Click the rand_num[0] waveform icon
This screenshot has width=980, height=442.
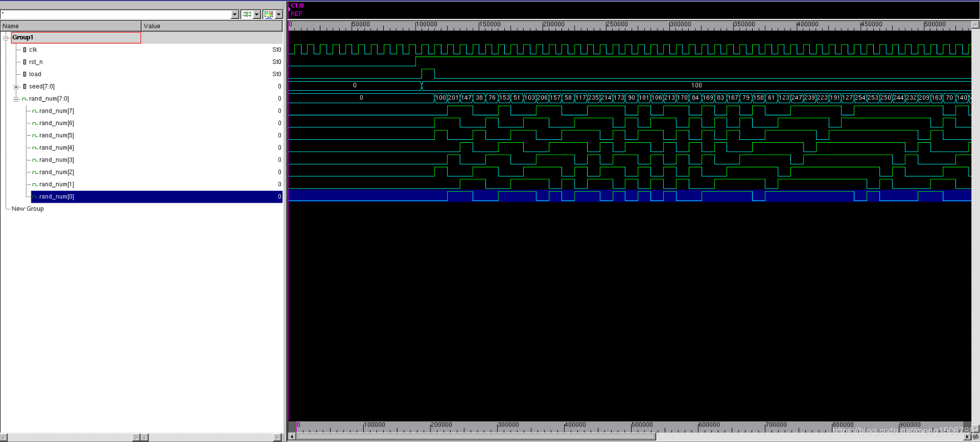(35, 196)
